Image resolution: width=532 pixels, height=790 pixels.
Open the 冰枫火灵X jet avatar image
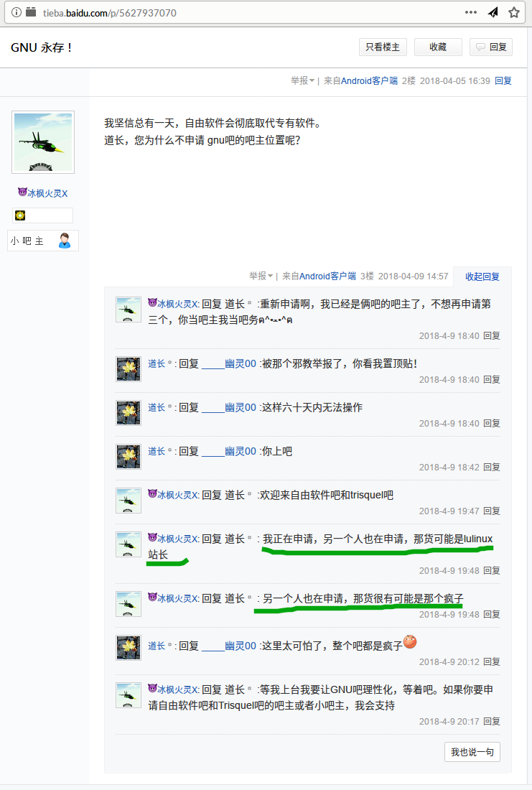pos(43,142)
